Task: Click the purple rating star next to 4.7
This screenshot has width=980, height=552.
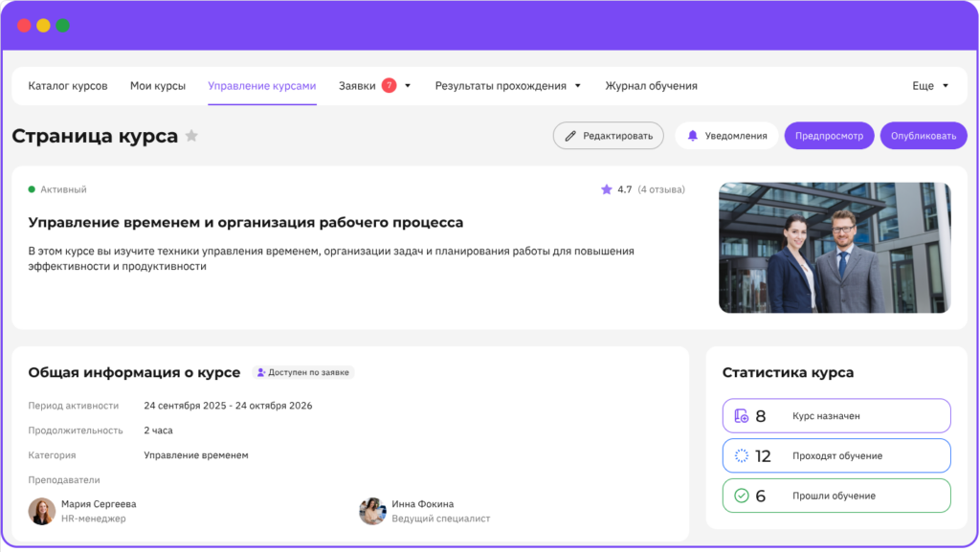Action: click(606, 189)
